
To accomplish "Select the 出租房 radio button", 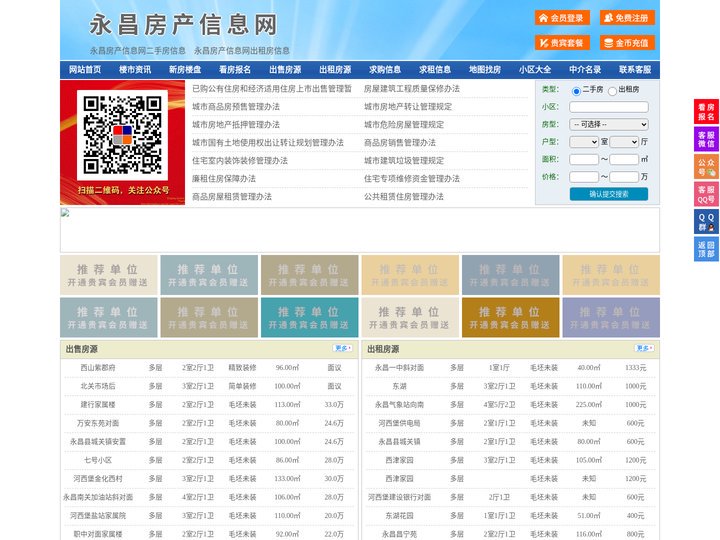I will (x=612, y=91).
